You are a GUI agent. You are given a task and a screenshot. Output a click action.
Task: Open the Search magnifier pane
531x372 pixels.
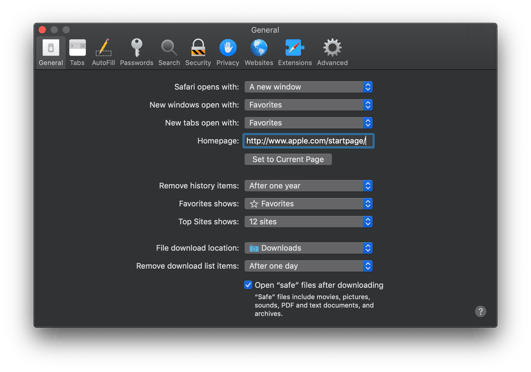(169, 52)
